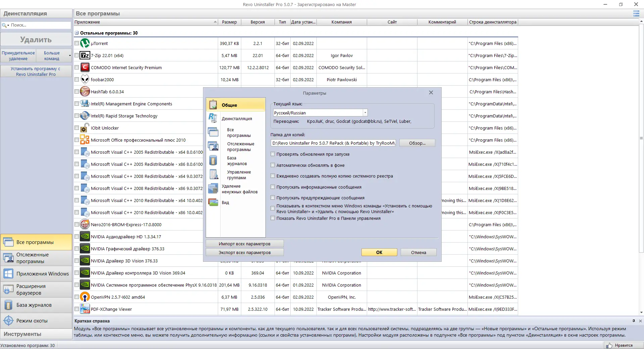Enable Windows context menu commands checkbox
The image size is (644, 349).
tap(273, 208)
